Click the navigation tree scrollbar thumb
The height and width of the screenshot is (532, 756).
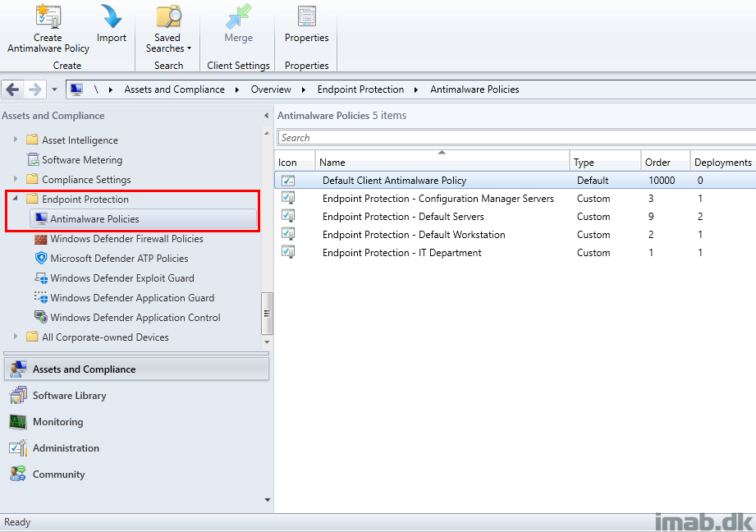point(267,314)
